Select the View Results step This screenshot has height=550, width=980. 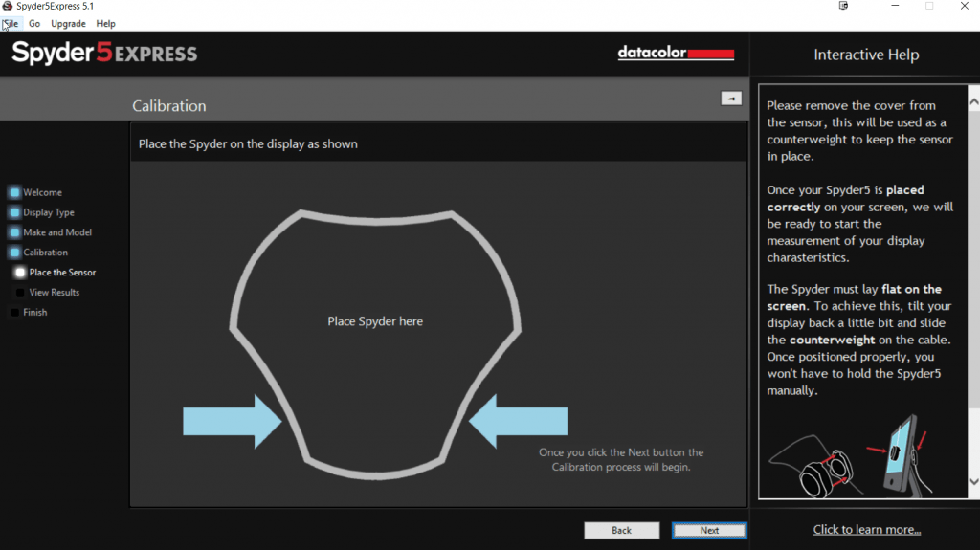click(x=54, y=293)
